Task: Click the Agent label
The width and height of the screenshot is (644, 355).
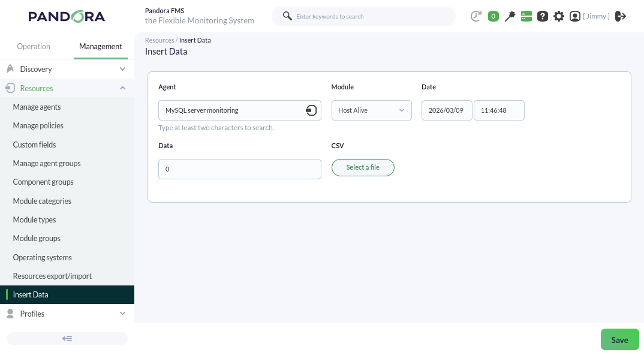Action: (x=167, y=87)
